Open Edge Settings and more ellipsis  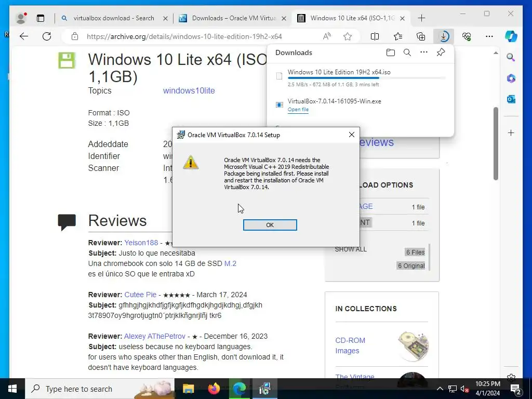coord(489,36)
